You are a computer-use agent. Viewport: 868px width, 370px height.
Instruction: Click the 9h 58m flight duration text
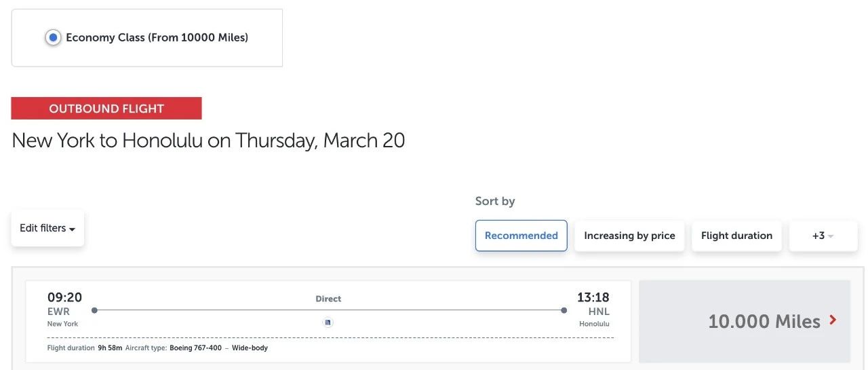(110, 348)
